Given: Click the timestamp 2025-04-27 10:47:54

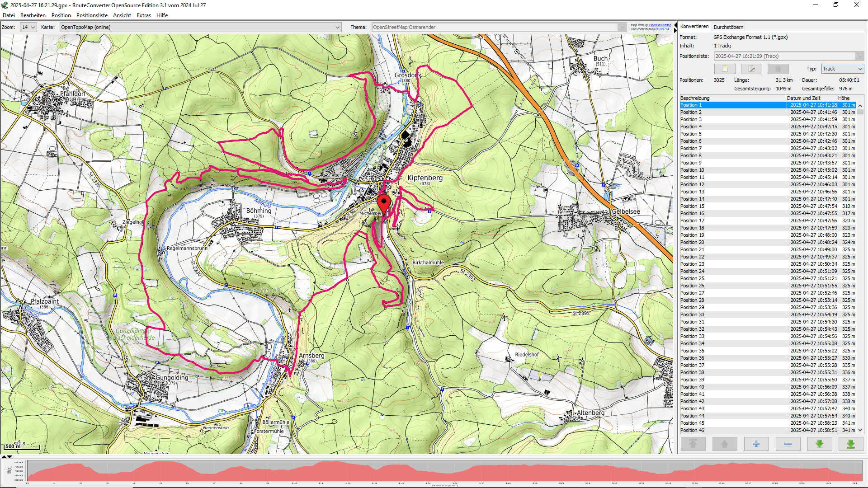Looking at the screenshot, I should click(x=813, y=206).
